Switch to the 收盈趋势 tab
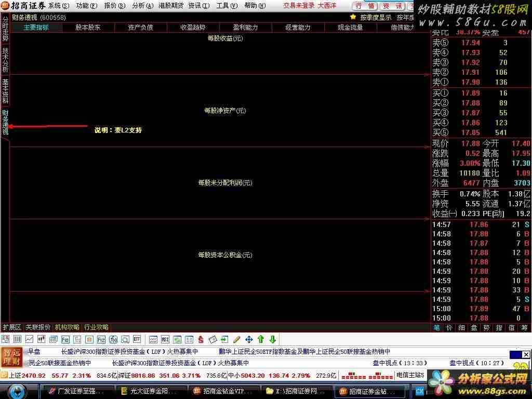Screen dimensions: 532x399 click(x=193, y=28)
